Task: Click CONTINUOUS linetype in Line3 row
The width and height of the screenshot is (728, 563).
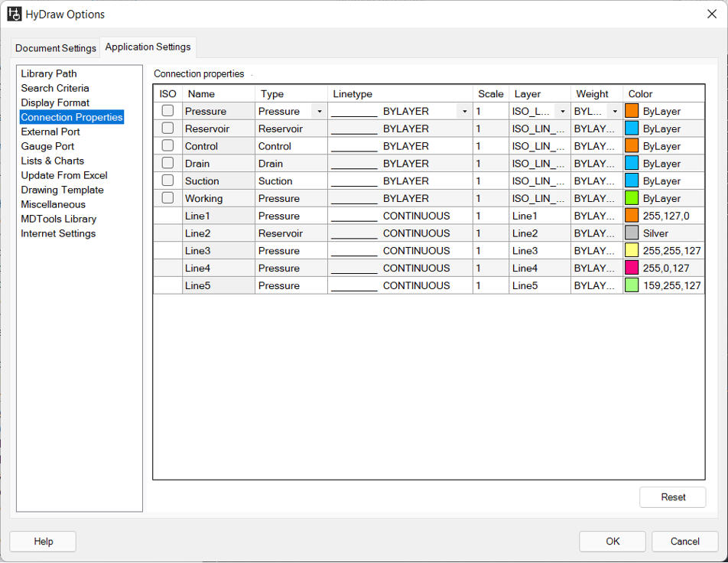Action: (x=400, y=251)
